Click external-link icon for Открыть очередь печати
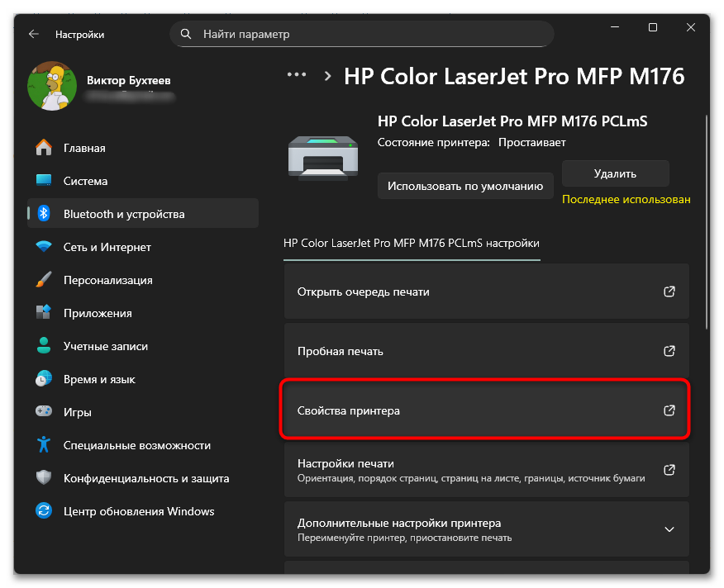This screenshot has height=588, width=724. [x=669, y=292]
